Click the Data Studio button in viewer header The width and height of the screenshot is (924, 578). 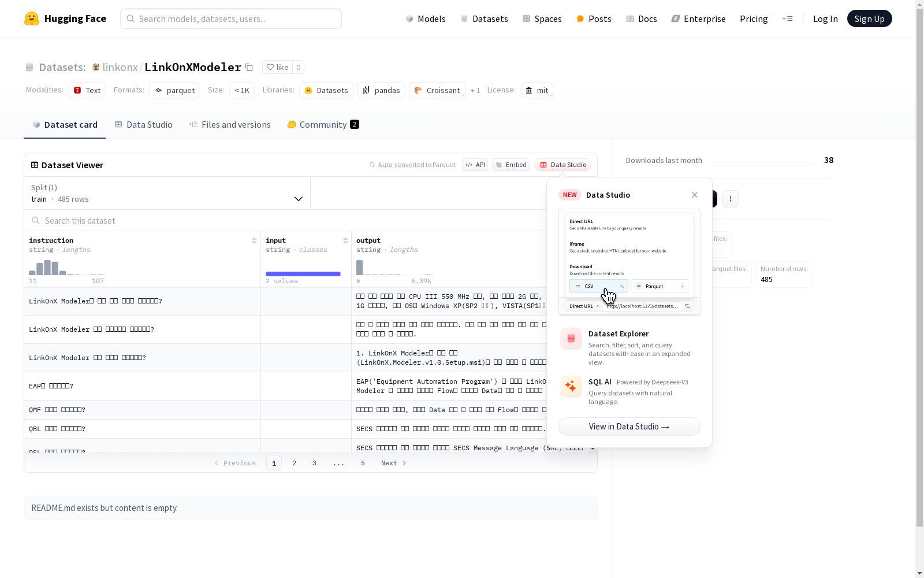(x=563, y=165)
